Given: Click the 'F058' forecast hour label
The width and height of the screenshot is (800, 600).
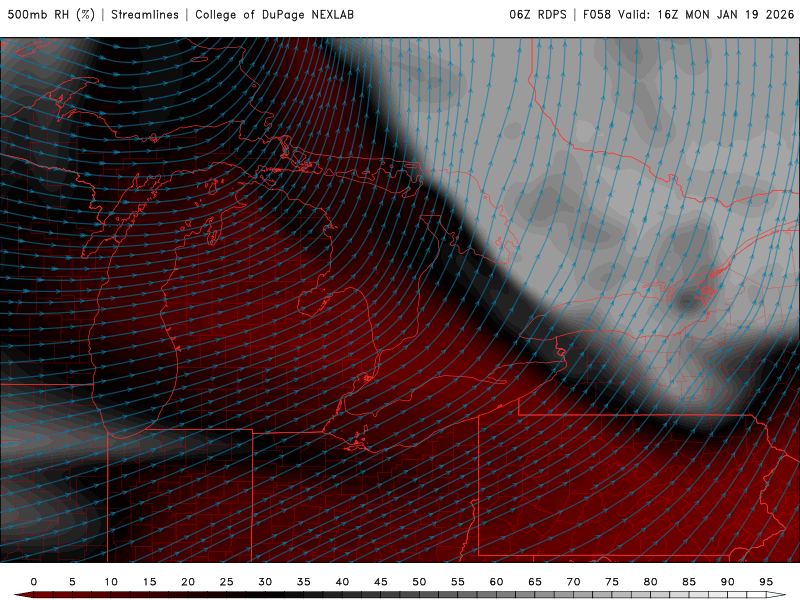Looking at the screenshot, I should coord(596,15).
